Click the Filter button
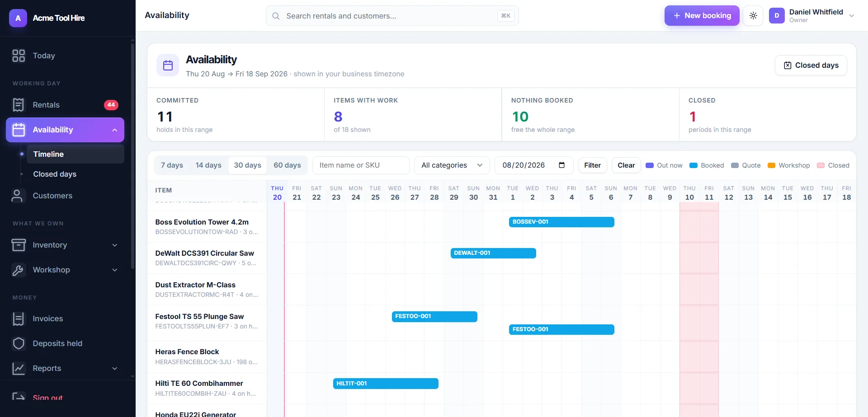The width and height of the screenshot is (868, 417). point(592,165)
